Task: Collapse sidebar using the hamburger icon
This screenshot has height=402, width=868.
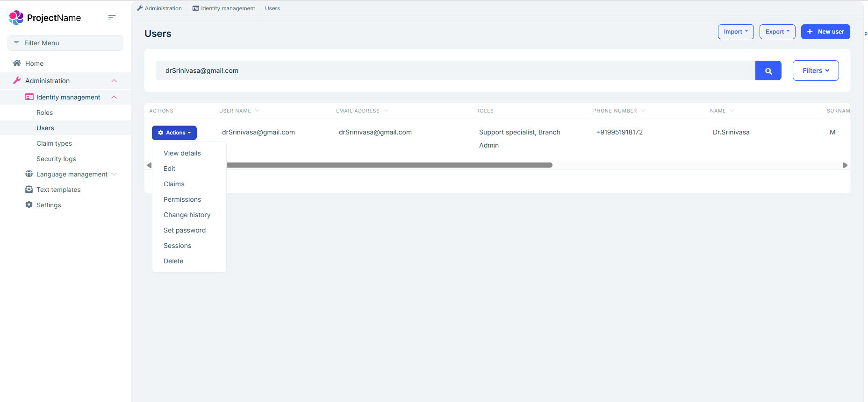Action: click(x=112, y=17)
